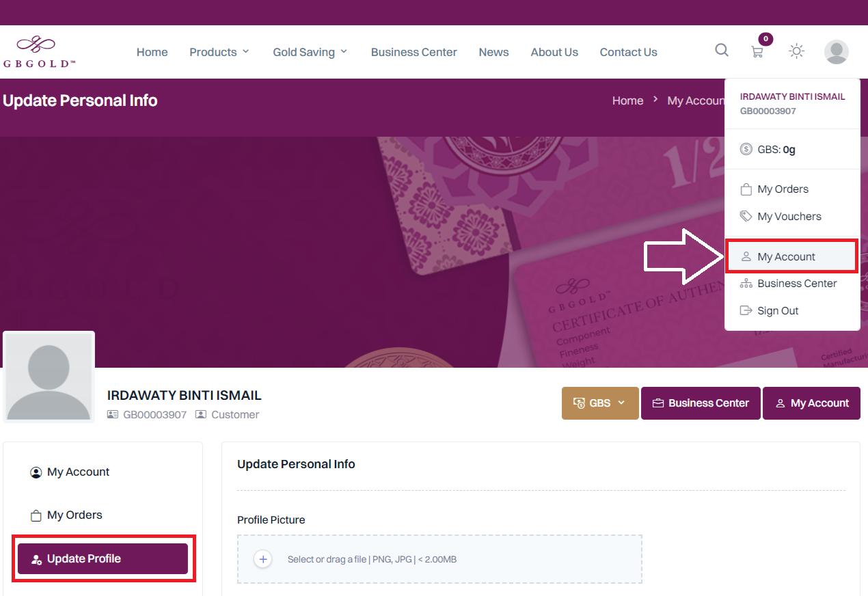Select Update Profile in the sidebar

click(x=103, y=559)
